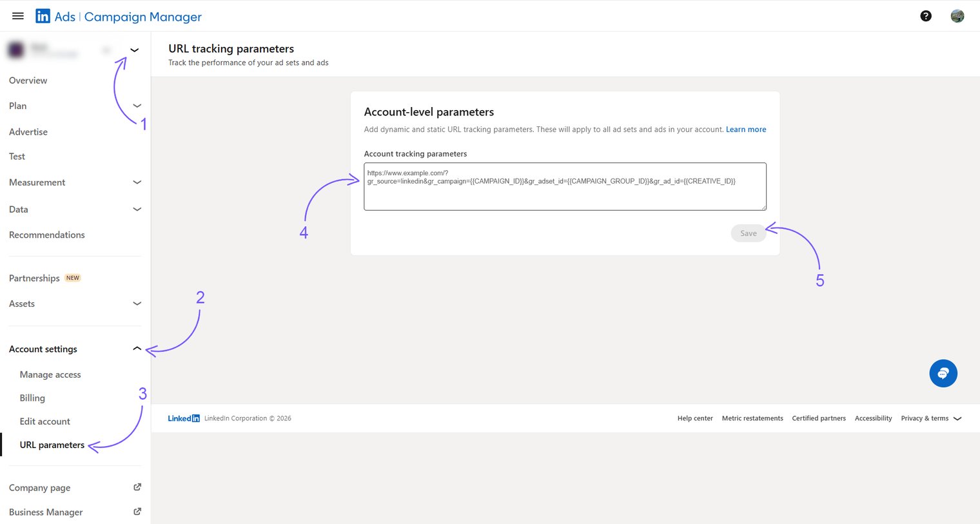Open the user profile avatar
Screen dimensions: 980x524
point(957,16)
